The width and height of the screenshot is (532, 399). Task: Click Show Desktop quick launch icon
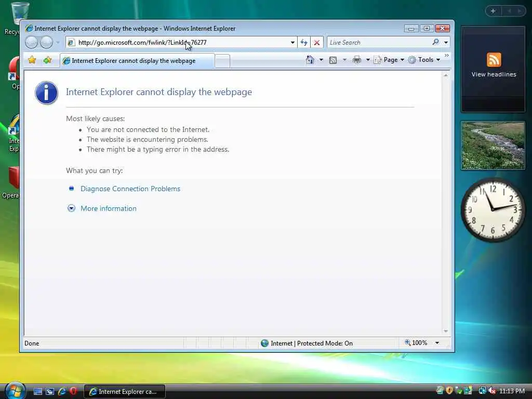point(37,391)
